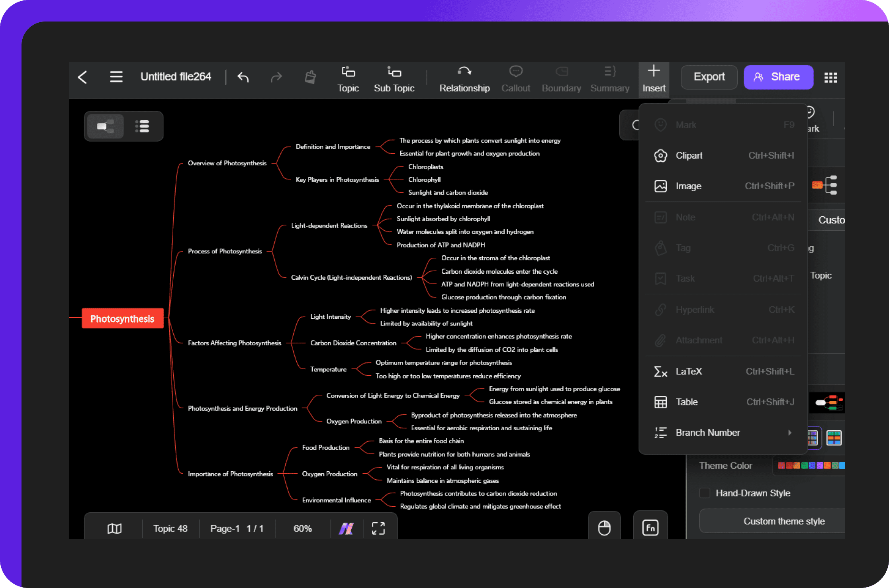
Task: Click the Export button
Action: pos(709,77)
